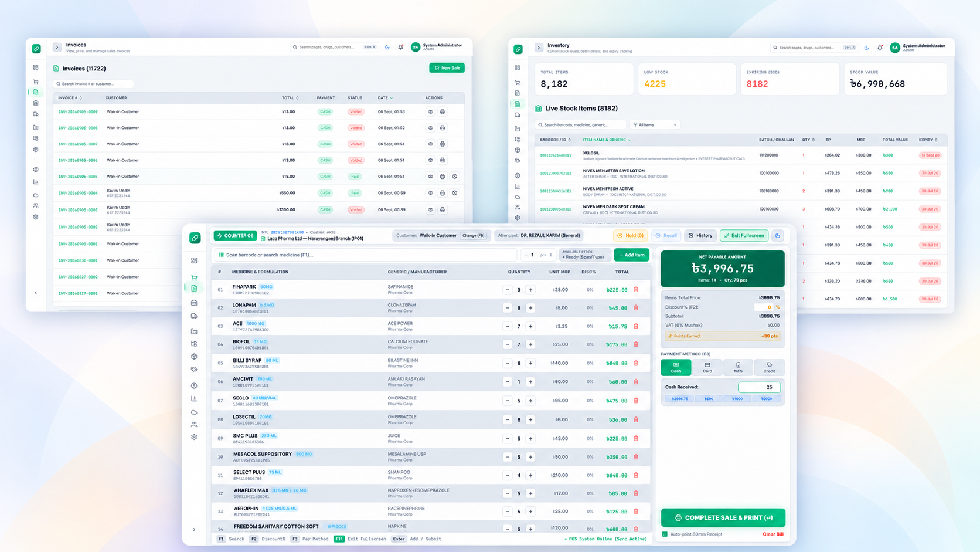Click the New Sale button in Invoices
This screenshot has width=980, height=552.
coord(447,68)
